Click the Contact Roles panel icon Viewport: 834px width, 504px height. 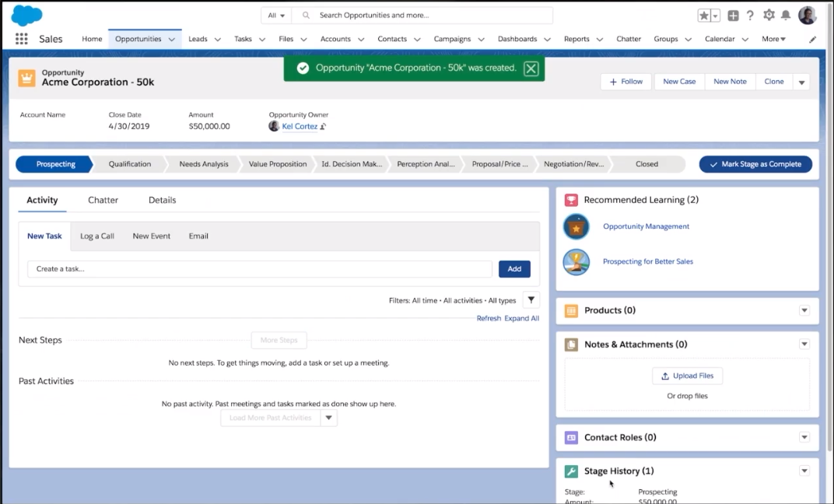[x=571, y=438]
